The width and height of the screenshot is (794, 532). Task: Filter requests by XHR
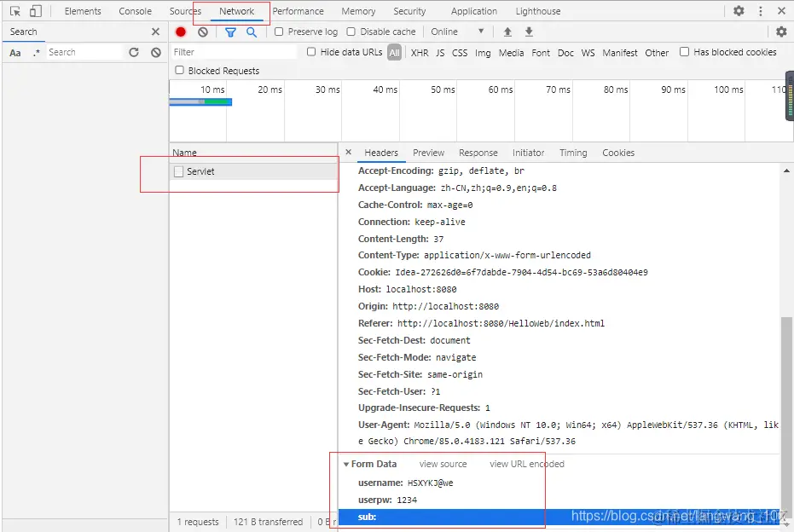[x=420, y=53]
